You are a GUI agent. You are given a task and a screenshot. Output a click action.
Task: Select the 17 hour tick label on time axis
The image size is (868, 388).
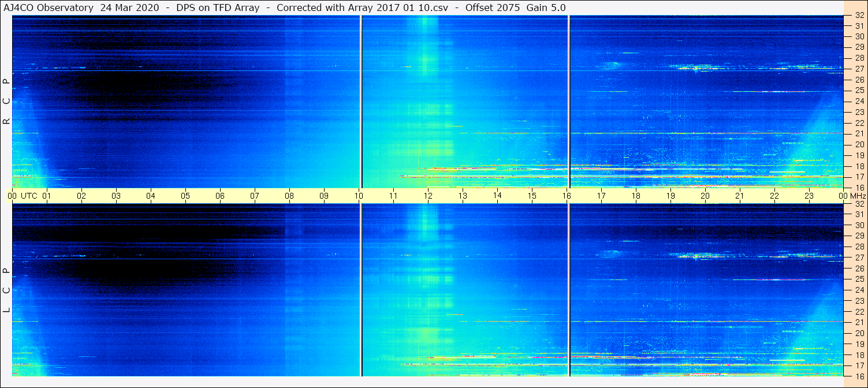click(x=601, y=196)
